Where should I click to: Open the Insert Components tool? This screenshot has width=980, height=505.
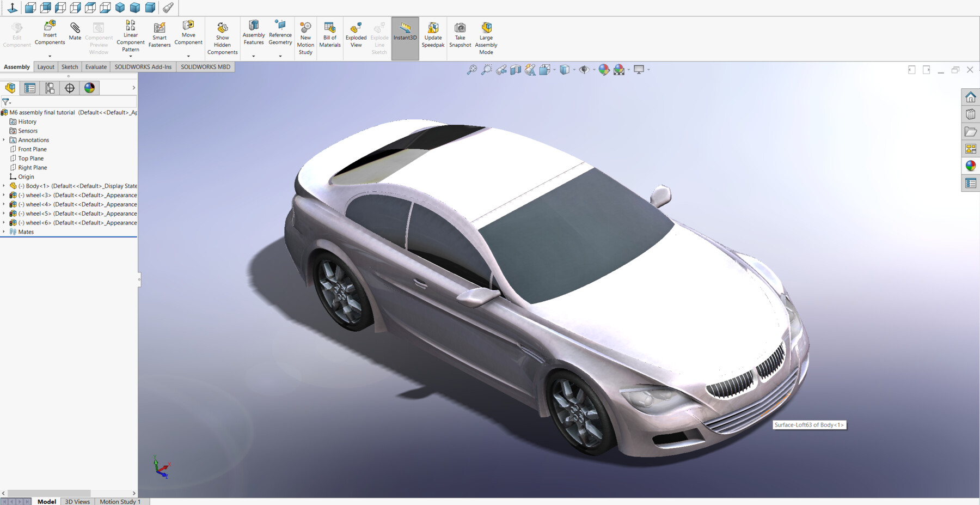point(49,33)
